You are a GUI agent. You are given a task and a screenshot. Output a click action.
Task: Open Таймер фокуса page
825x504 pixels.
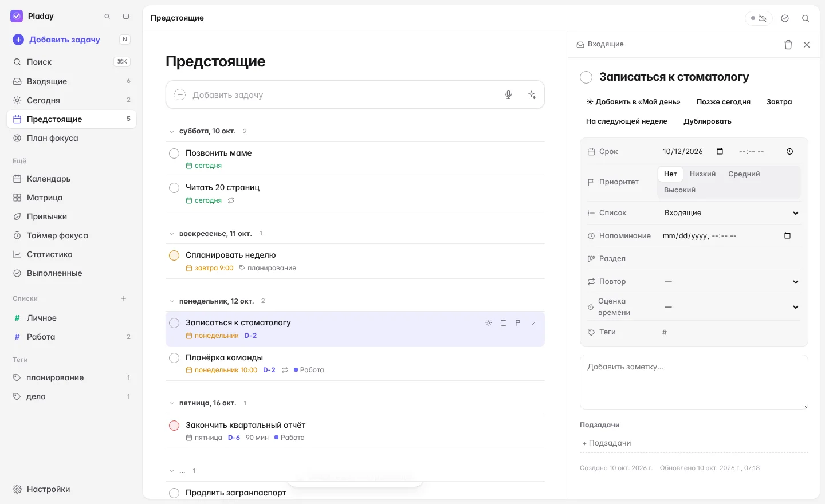tap(72, 235)
